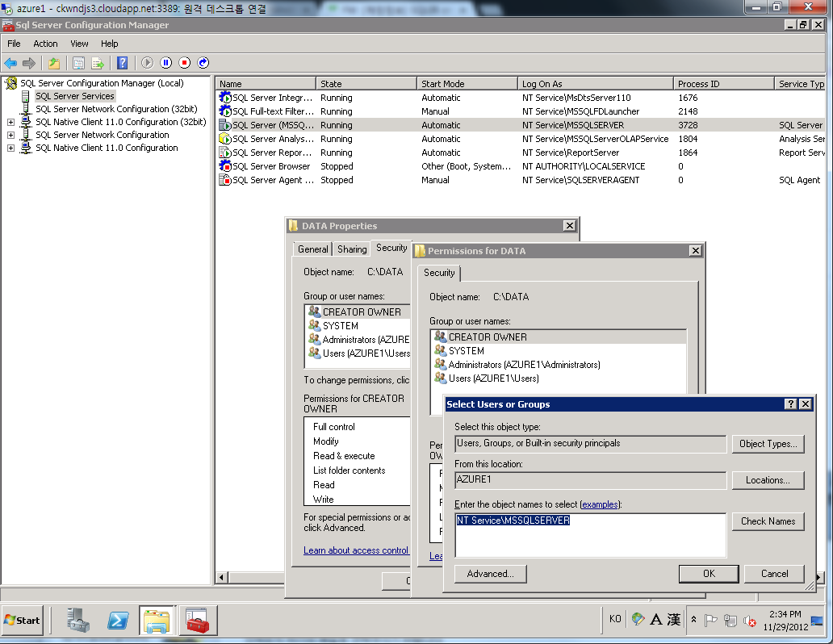Click the help question mark in Select Users dialog
This screenshot has height=644, width=833.
pos(790,404)
